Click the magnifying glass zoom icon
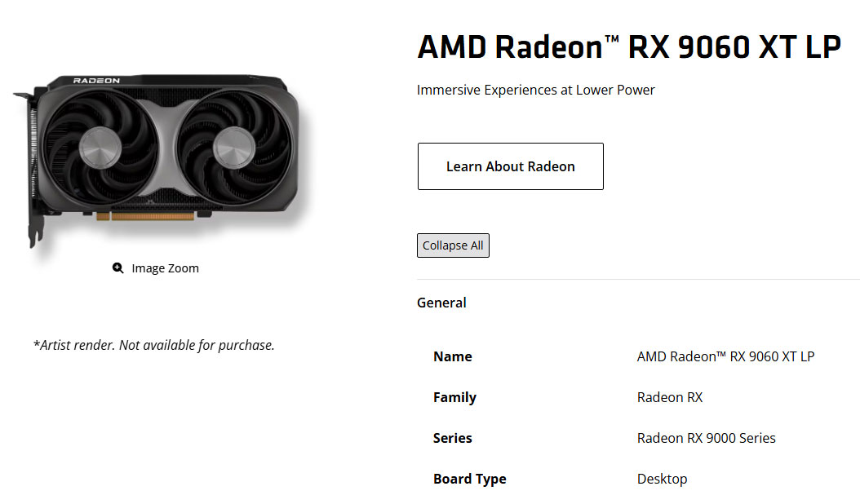860x504 pixels. tap(118, 268)
